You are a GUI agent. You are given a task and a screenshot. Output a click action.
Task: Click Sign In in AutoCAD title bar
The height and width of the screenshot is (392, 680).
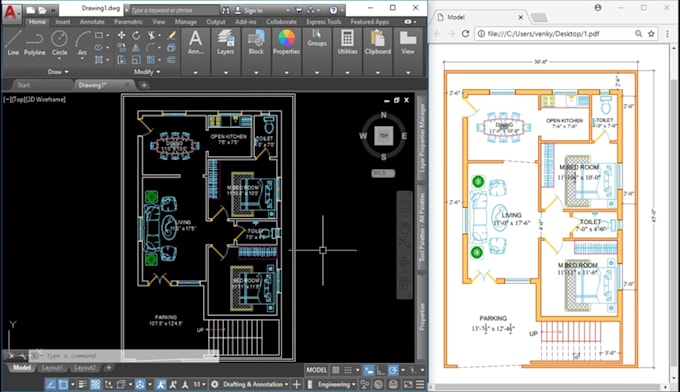coord(253,10)
